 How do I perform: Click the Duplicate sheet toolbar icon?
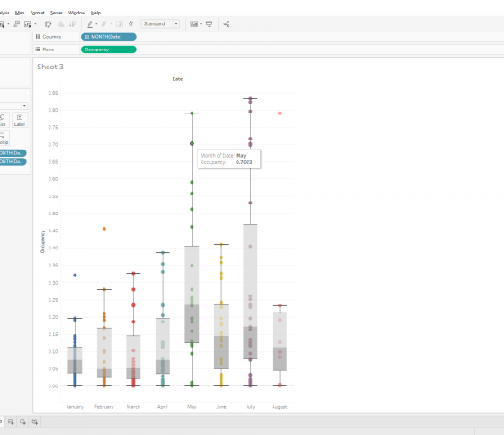pyautogui.click(x=16, y=24)
